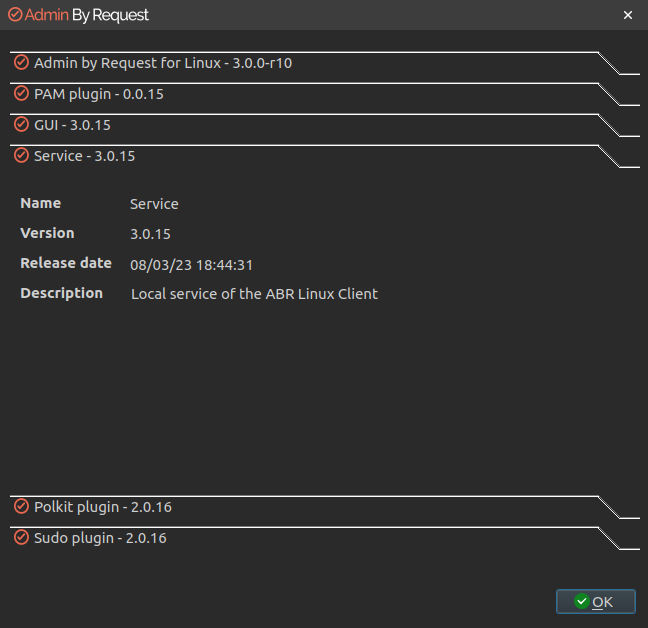Image resolution: width=648 pixels, height=628 pixels.
Task: Click checkmark icon beside Service - 3.0.15
Action: 21,155
